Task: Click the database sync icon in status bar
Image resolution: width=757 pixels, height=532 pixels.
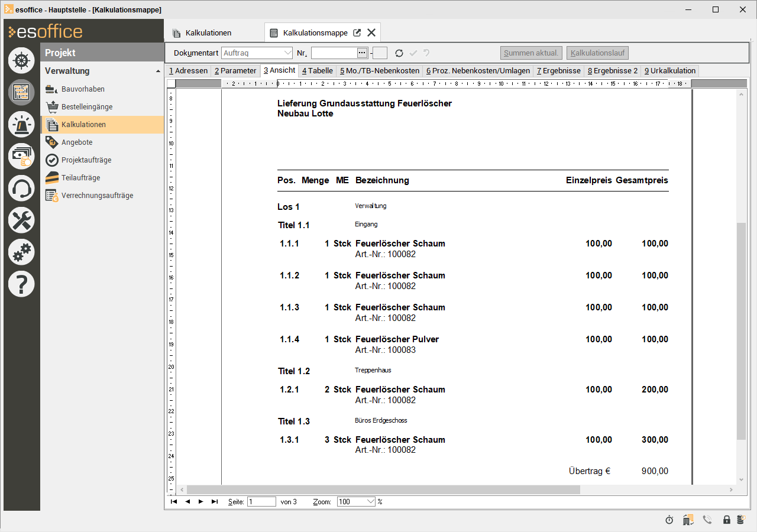Action: pos(740,520)
